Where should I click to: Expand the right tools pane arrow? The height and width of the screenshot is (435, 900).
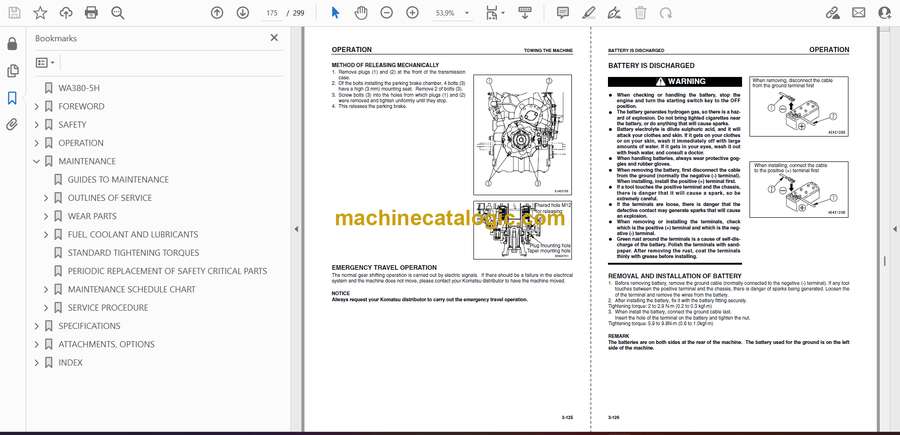click(894, 229)
